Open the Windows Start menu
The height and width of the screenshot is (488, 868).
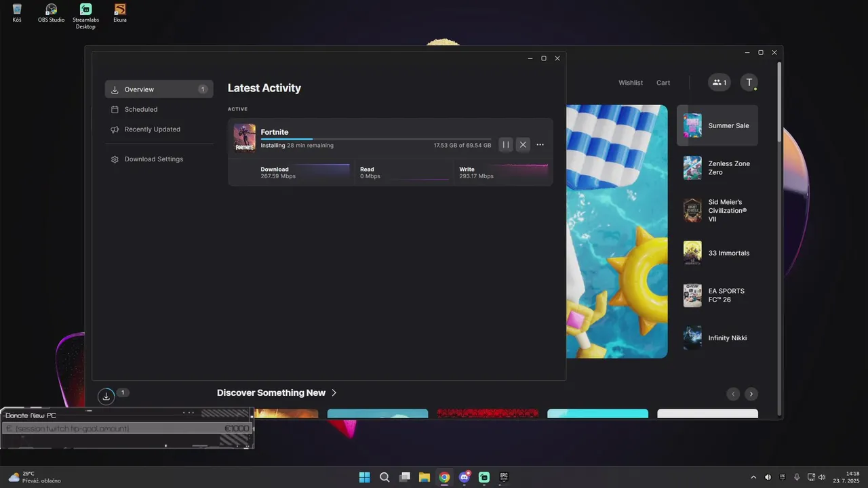tap(364, 477)
